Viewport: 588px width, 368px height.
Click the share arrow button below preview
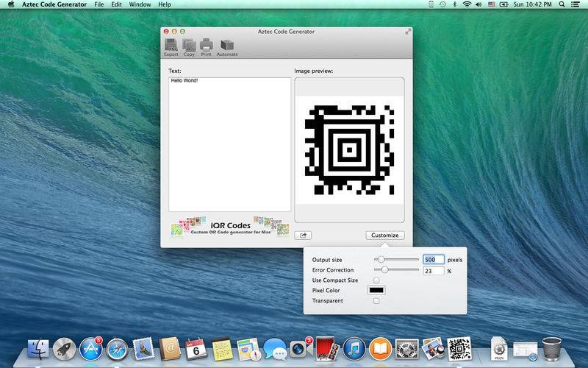(303, 236)
